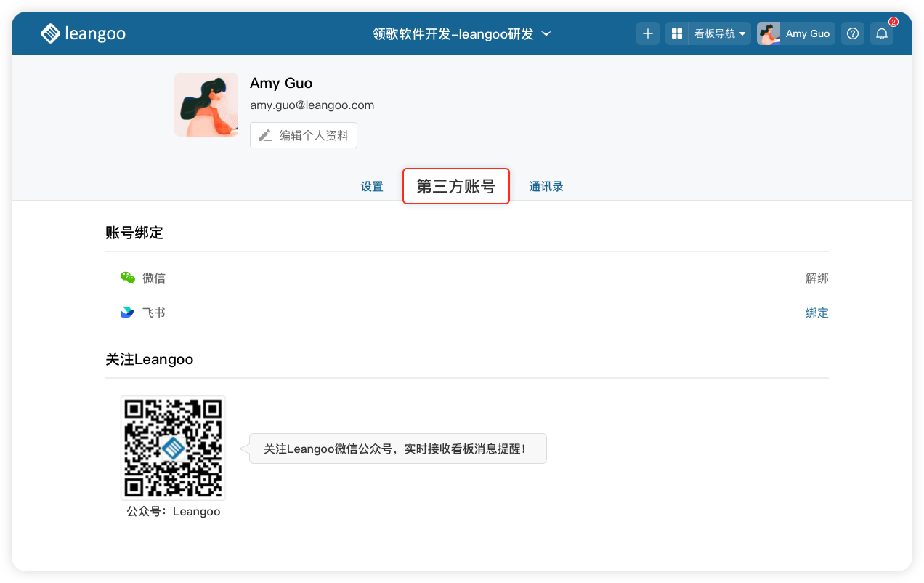
Task: Open the board grid view icon
Action: coord(676,33)
